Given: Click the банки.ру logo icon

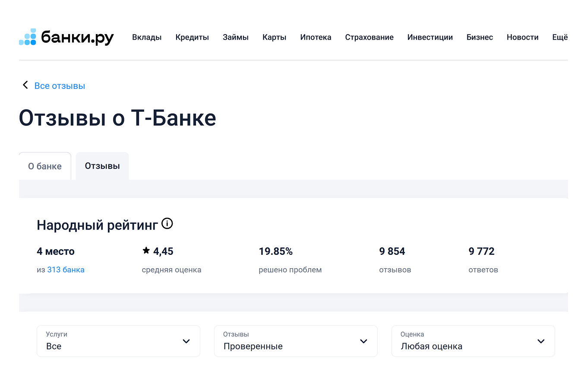Looking at the screenshot, I should point(27,37).
